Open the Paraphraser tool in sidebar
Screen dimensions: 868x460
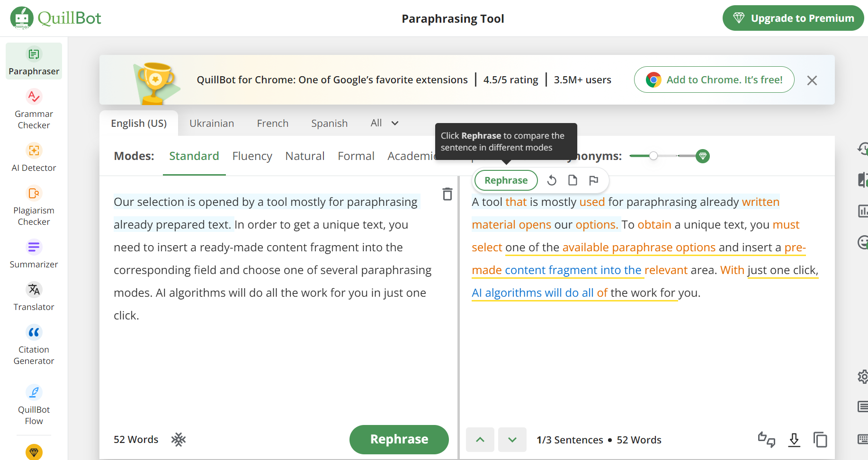point(34,61)
